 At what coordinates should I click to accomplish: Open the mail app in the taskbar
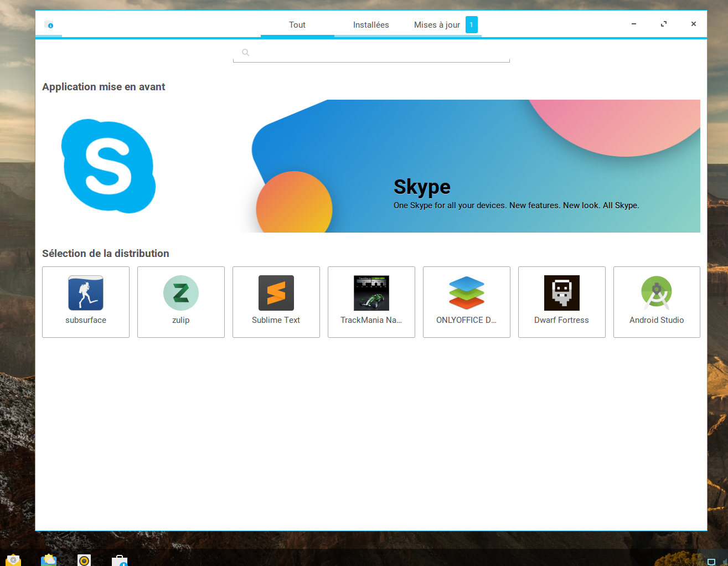tap(13, 560)
